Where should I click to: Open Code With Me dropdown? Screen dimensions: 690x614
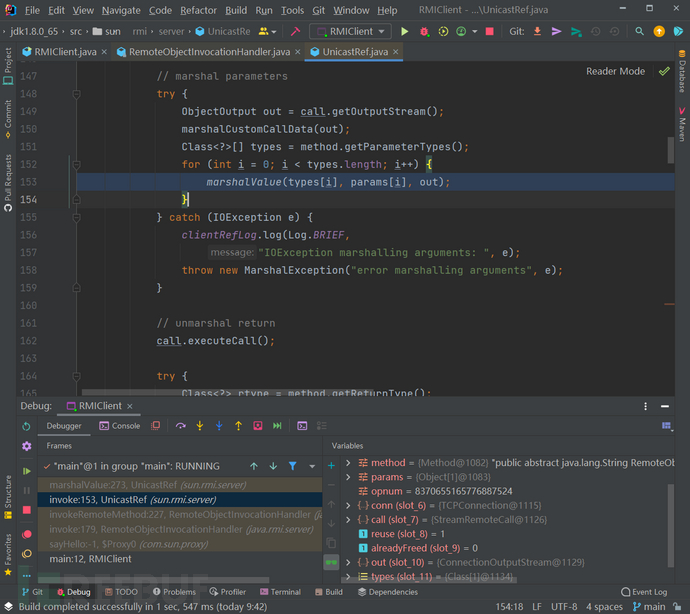267,31
